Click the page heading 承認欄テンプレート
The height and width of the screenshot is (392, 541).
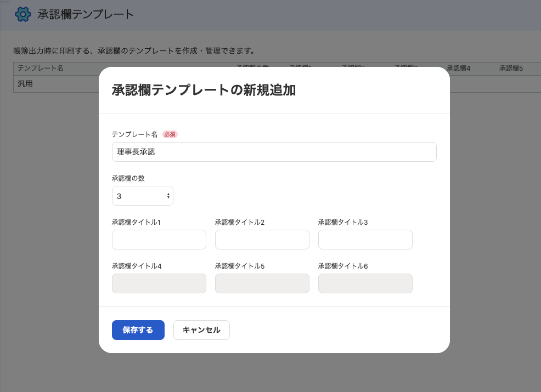pyautogui.click(x=85, y=14)
